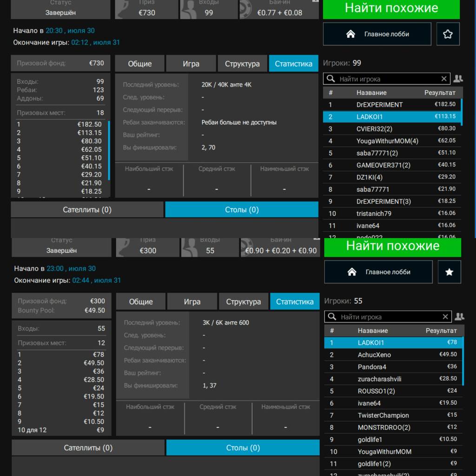The image size is (476, 476).
Task: Click the player icon next to the 99 entries
Action: [x=188, y=9]
